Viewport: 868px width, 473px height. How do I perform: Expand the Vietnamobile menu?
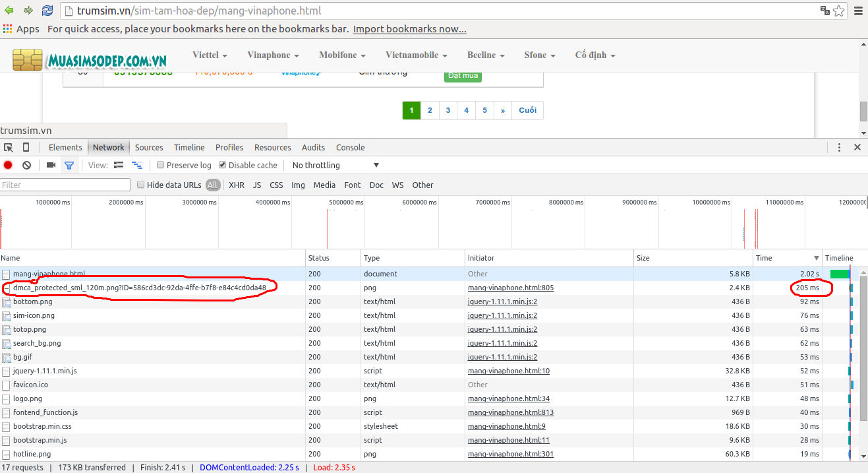(417, 55)
